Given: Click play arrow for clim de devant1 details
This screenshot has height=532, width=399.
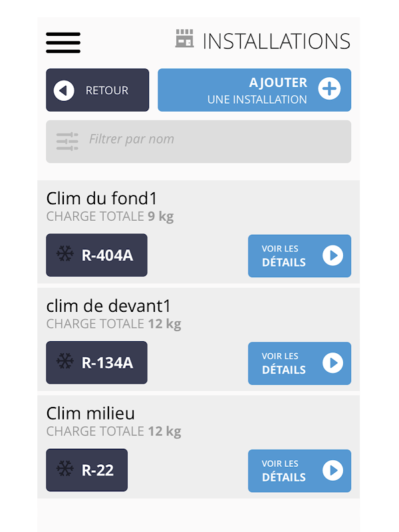Looking at the screenshot, I should pos(332,363).
